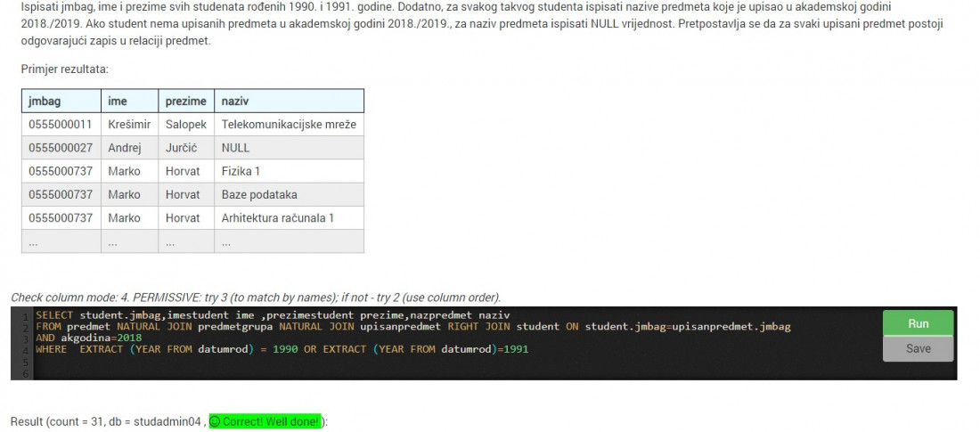
Task: Click the WHERE EXTRACT line in editor
Action: (x=282, y=349)
